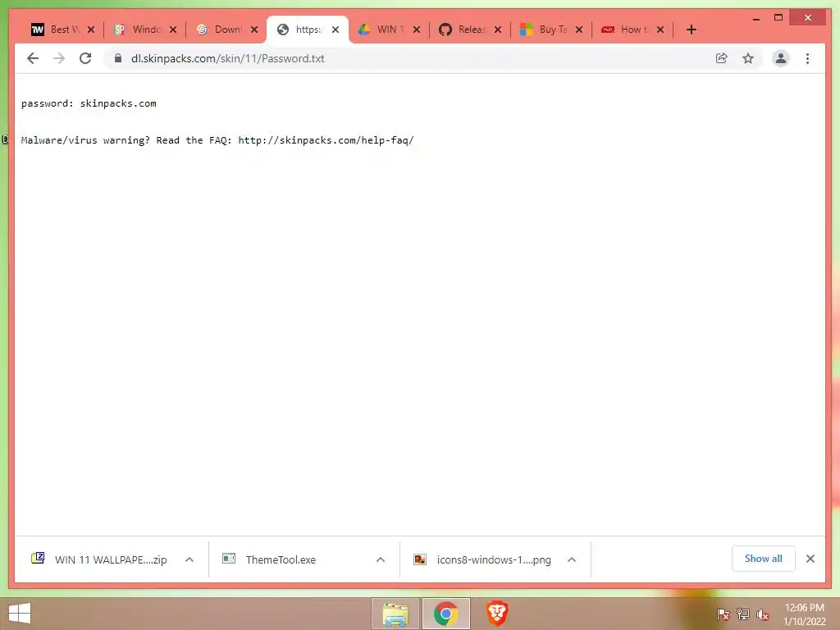This screenshot has width=840, height=630.
Task: Dismiss the downloads bar
Action: [810, 559]
